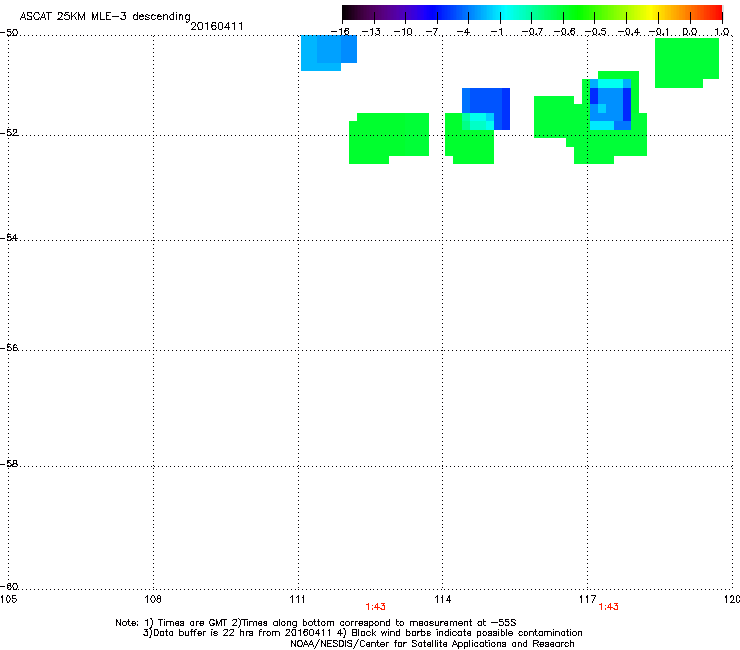Click the NOAA/NESDIS credit line
The image size is (740, 650).
pos(432,644)
